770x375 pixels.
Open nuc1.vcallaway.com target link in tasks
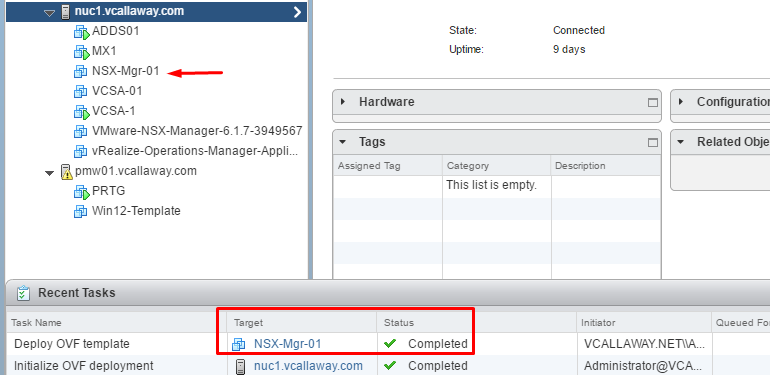click(308, 366)
